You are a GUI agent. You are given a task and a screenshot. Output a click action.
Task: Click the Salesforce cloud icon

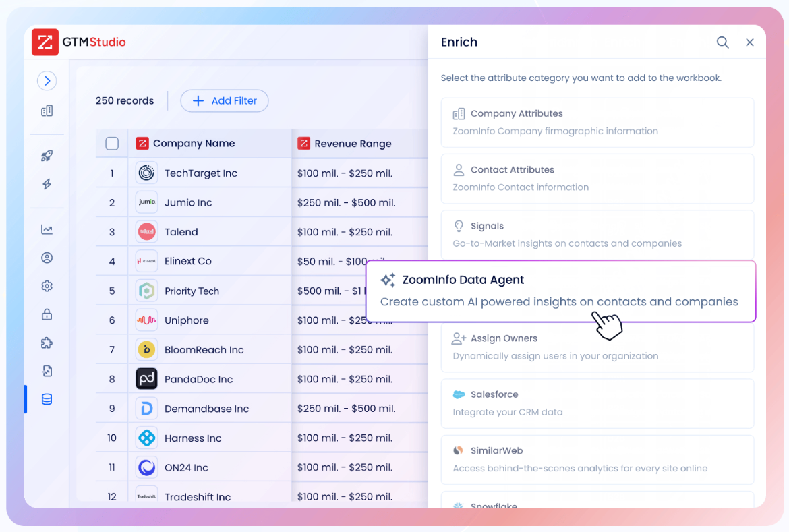point(459,394)
